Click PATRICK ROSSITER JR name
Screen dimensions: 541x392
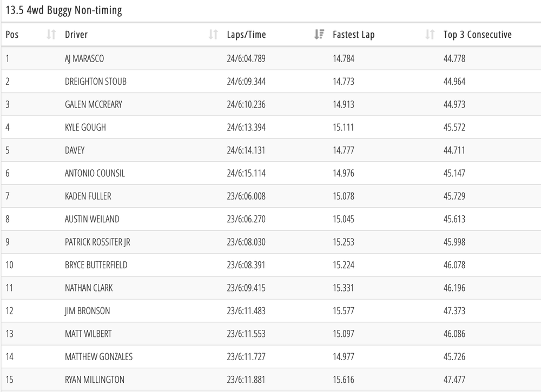97,242
